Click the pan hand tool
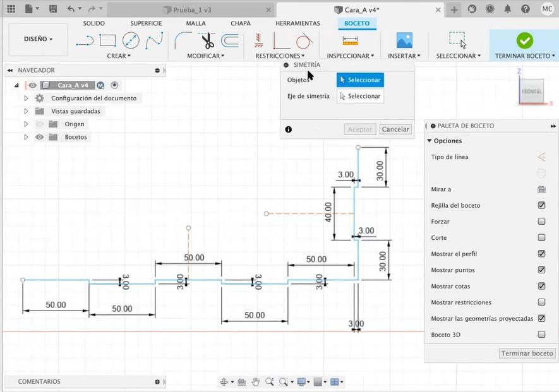 (x=255, y=382)
